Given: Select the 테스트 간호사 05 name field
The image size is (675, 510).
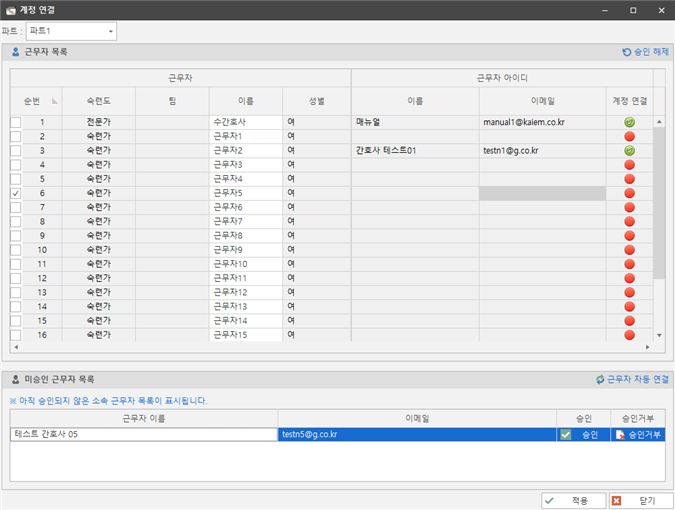Looking at the screenshot, I should tap(143, 435).
